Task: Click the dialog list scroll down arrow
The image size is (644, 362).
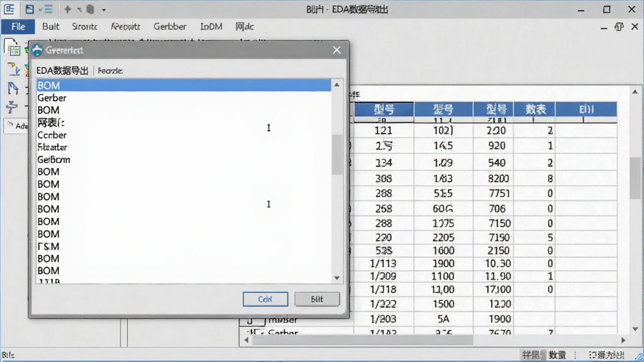Action: (337, 278)
